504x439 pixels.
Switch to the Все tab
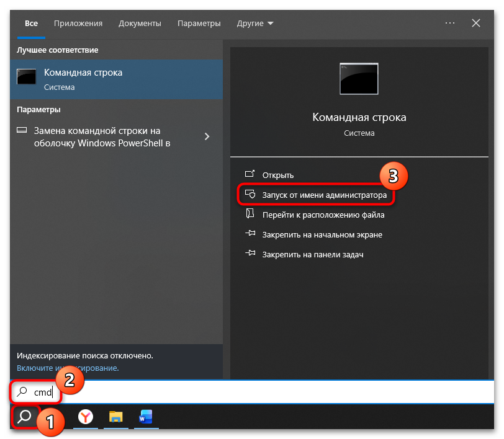(31, 24)
